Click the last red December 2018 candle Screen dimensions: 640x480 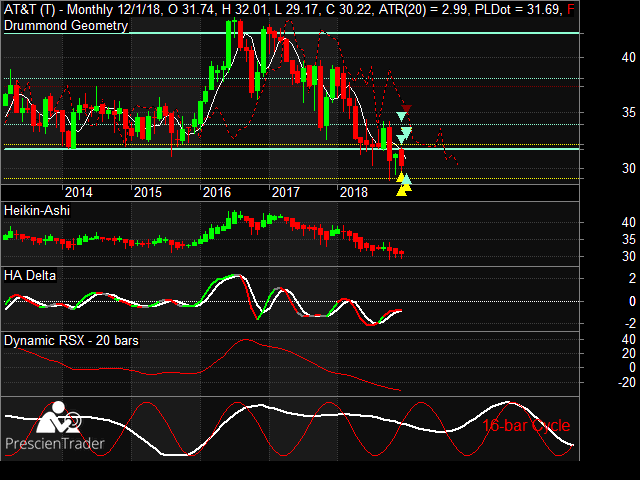[402, 158]
